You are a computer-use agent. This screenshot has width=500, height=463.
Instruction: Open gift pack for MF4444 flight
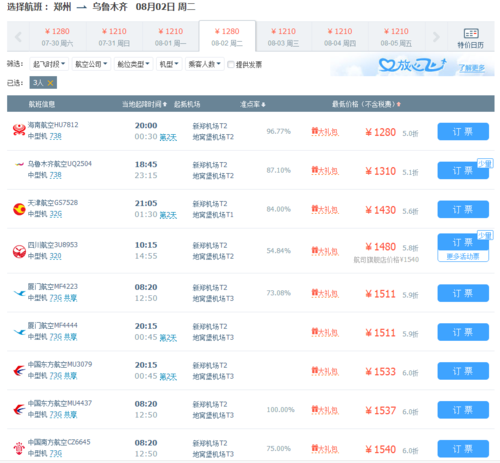[x=325, y=332]
